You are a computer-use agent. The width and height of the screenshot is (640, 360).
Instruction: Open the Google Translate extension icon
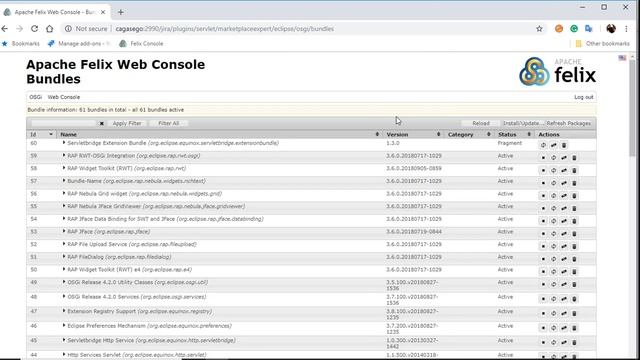pos(589,29)
